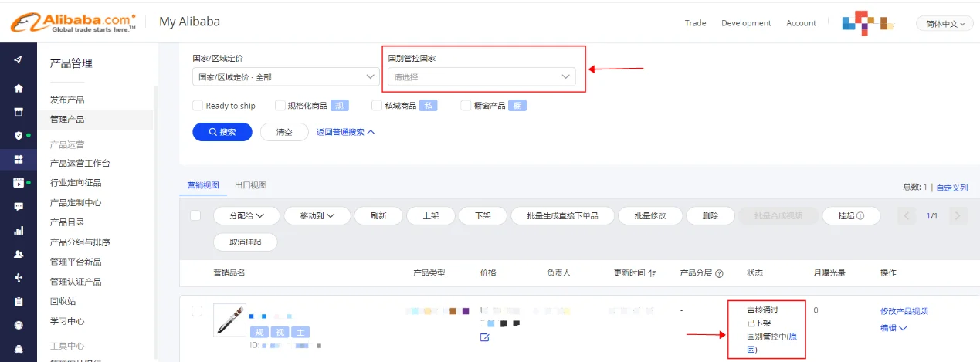Screen dimensions: 980x362
Task: Click the shield icon in left sidebar
Action: [19, 135]
